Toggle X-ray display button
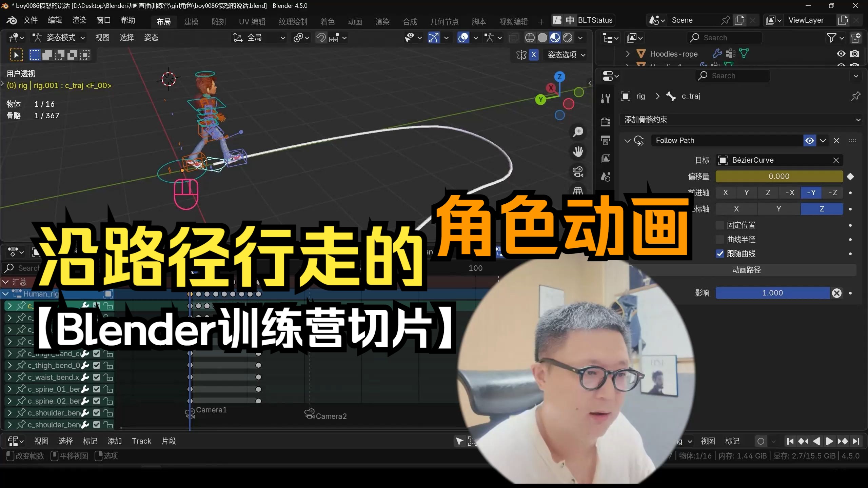The image size is (868, 488). 514,38
